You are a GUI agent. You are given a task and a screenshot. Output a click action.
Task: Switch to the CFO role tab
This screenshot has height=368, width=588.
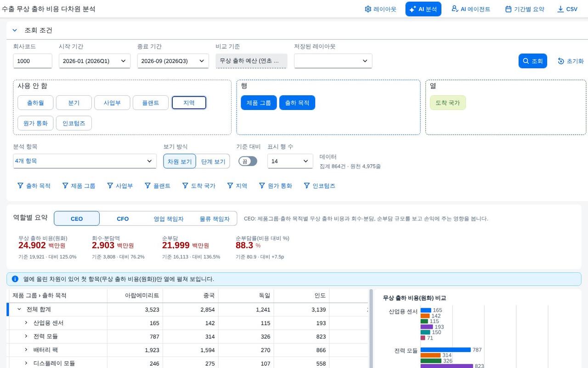123,218
